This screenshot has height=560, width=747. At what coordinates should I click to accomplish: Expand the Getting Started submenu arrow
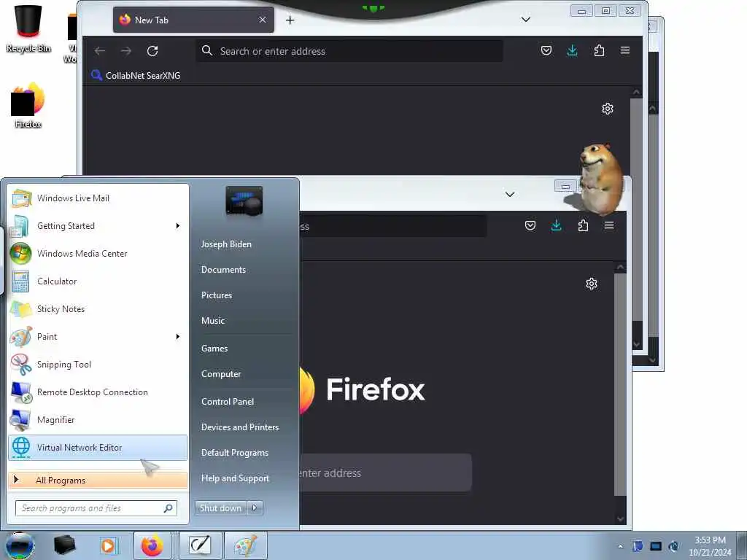178,226
